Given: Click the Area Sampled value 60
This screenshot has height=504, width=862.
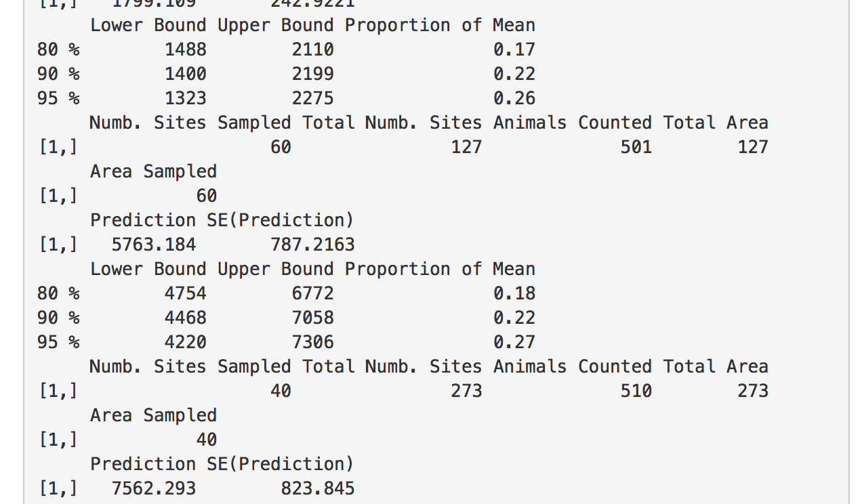Looking at the screenshot, I should pyautogui.click(x=207, y=196).
